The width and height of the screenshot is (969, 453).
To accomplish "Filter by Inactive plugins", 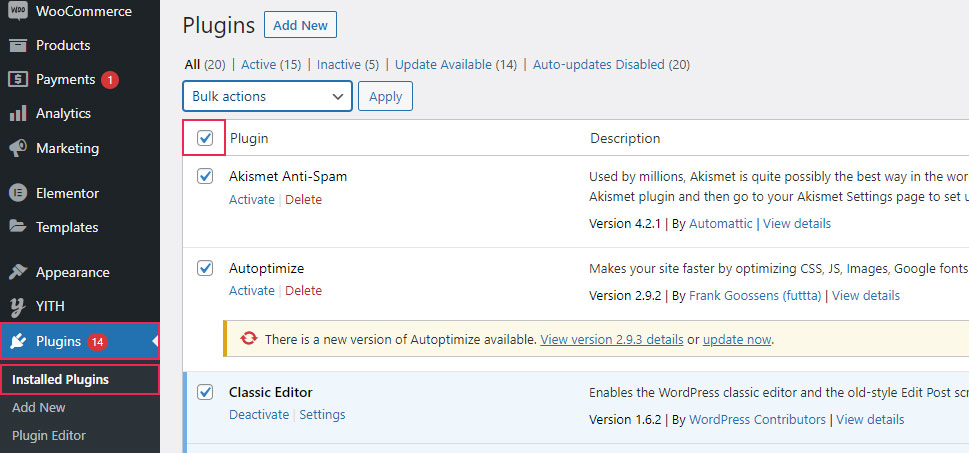I will [339, 64].
